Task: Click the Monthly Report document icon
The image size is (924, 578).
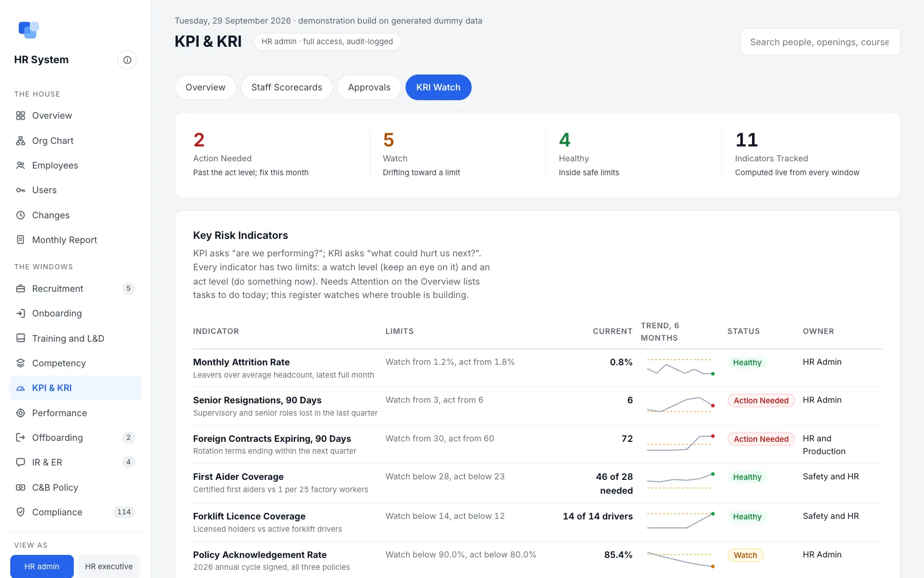Action: [21, 240]
